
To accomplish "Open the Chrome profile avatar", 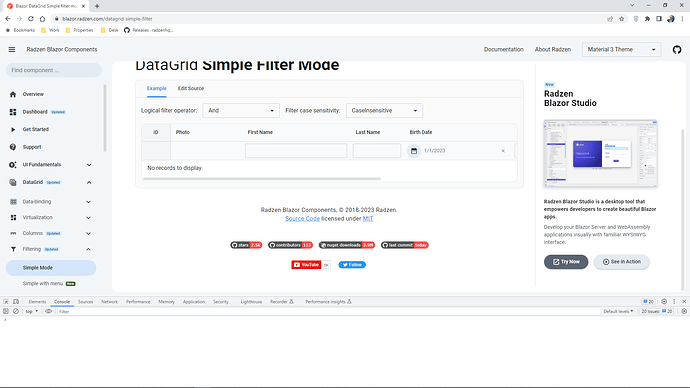I will 671,19.
